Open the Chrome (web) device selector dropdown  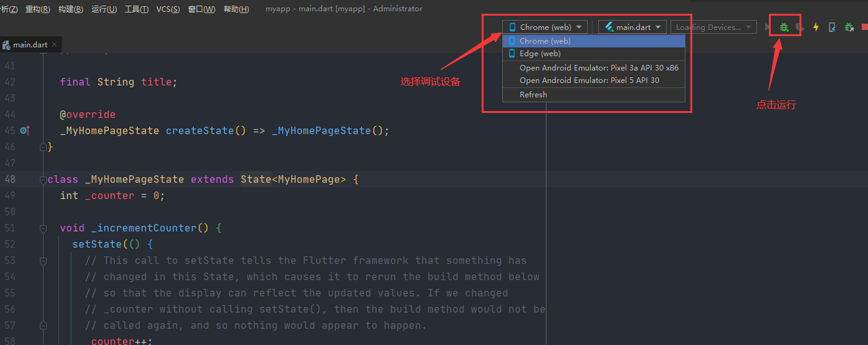[545, 27]
